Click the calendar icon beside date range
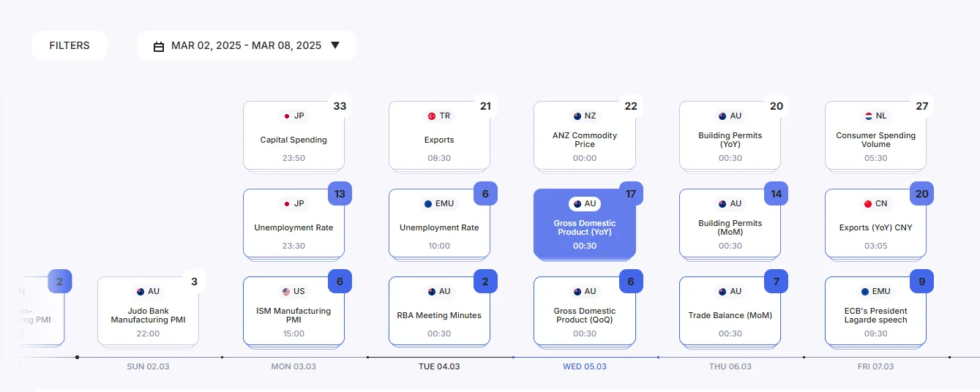 [x=159, y=46]
